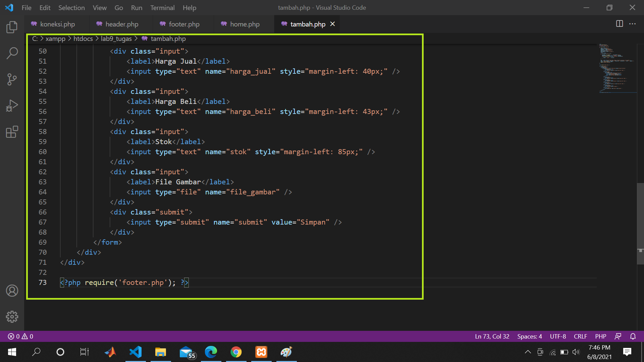Change encoding via UTF-8

(558, 336)
